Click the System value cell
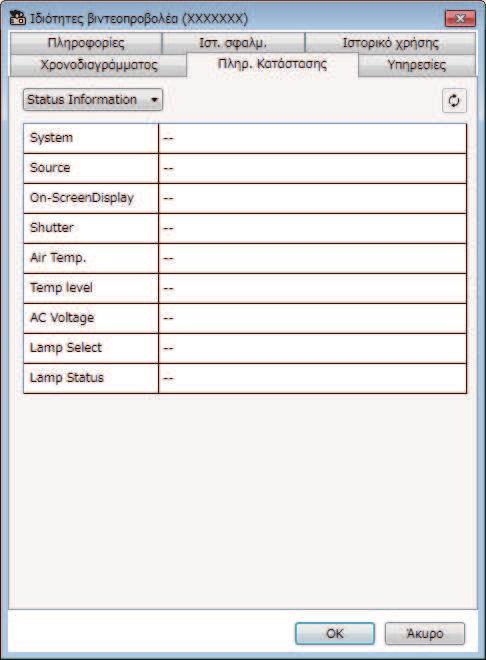This screenshot has width=486, height=660. coord(313,138)
